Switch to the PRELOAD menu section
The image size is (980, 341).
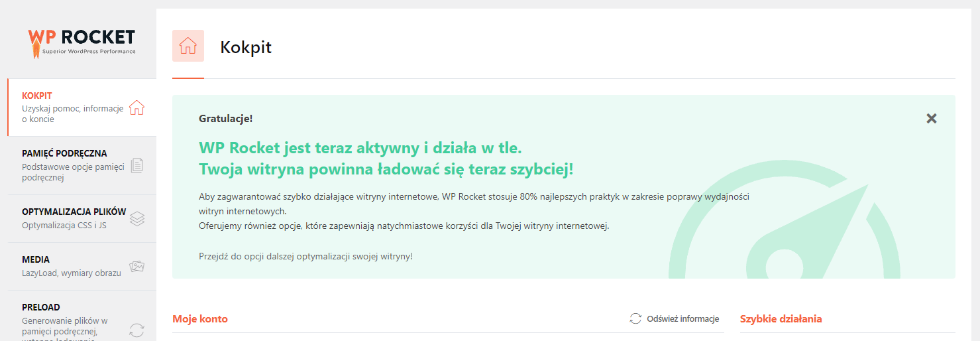[41, 307]
